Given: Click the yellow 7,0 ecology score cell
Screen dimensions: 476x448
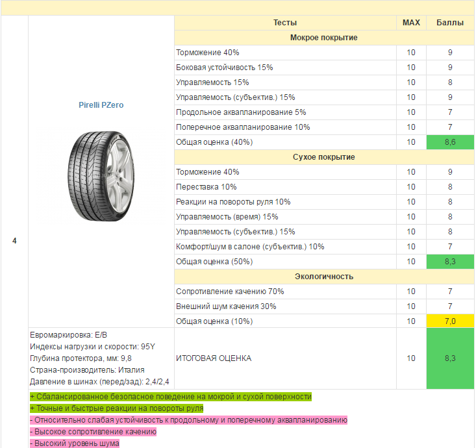Looking at the screenshot, I should (449, 321).
